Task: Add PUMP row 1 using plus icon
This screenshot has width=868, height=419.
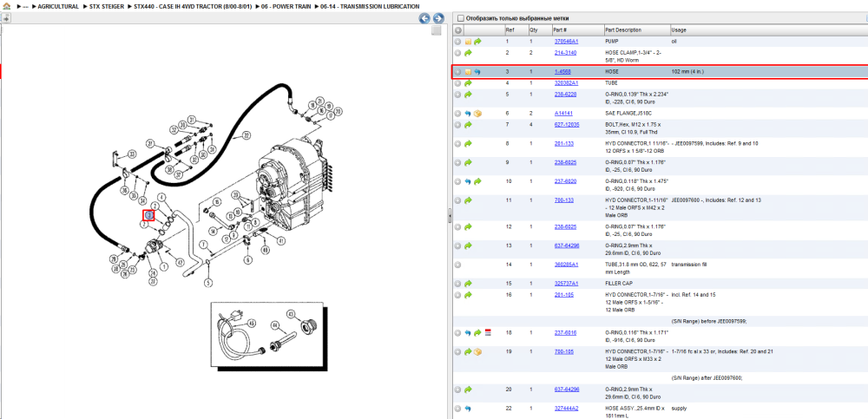Action: coord(457,42)
